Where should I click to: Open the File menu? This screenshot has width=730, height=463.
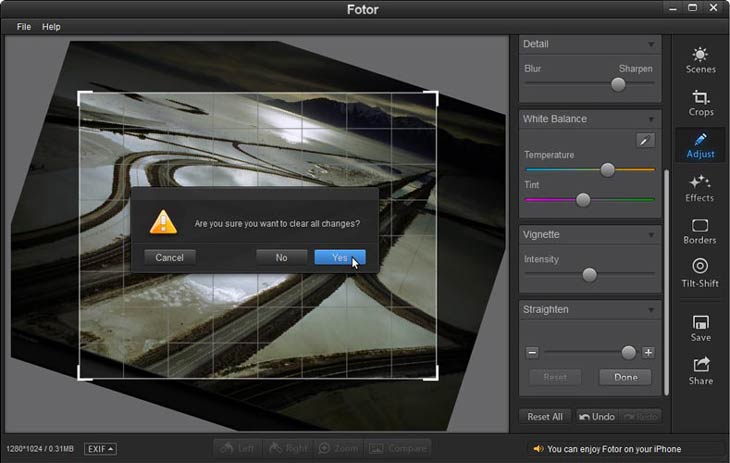(x=23, y=27)
